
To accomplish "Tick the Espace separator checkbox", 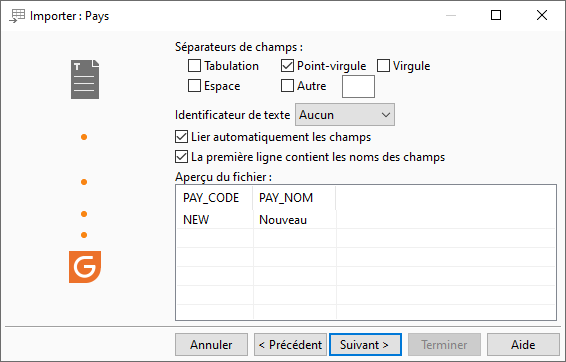I will pyautogui.click(x=194, y=86).
